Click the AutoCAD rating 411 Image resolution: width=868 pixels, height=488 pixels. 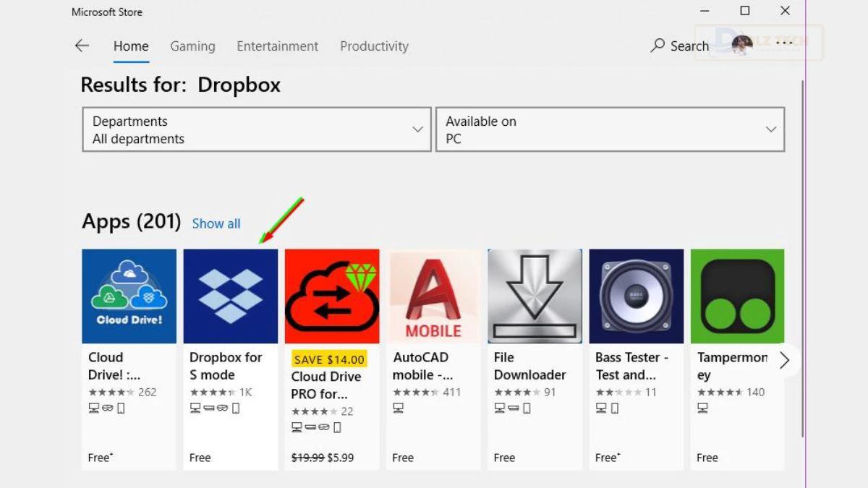tap(427, 392)
